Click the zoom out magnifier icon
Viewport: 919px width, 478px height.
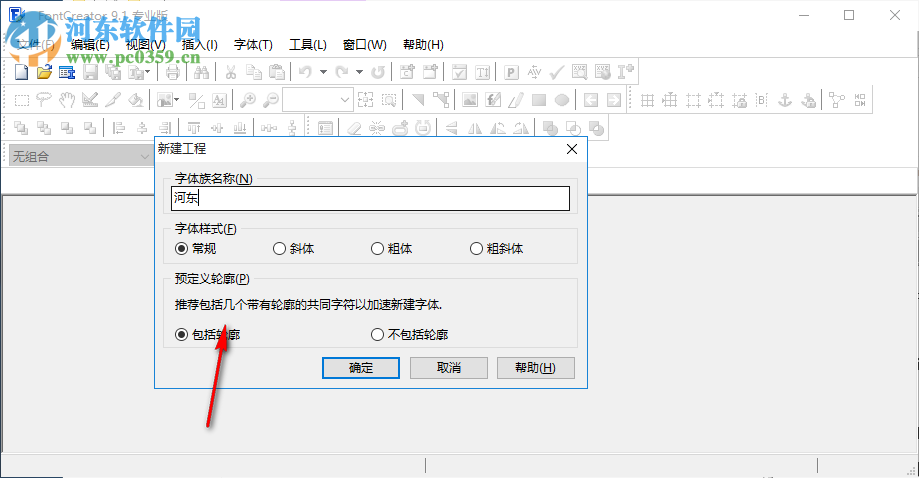point(271,100)
